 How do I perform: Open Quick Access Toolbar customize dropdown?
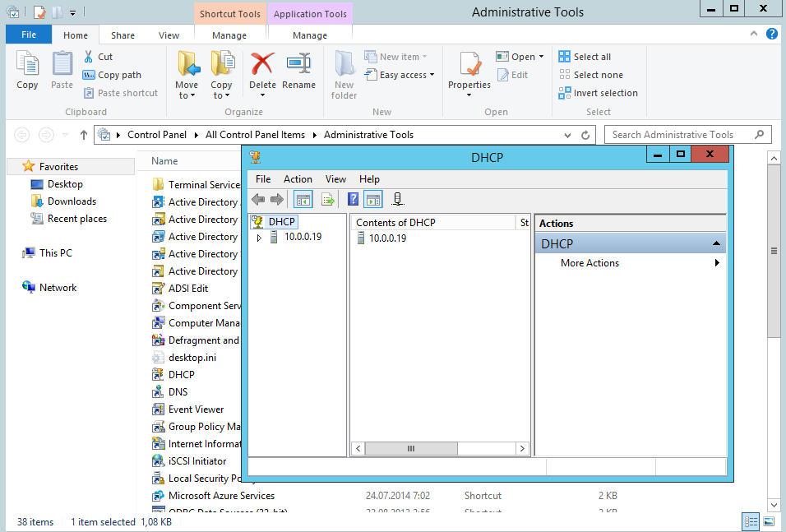coord(72,12)
